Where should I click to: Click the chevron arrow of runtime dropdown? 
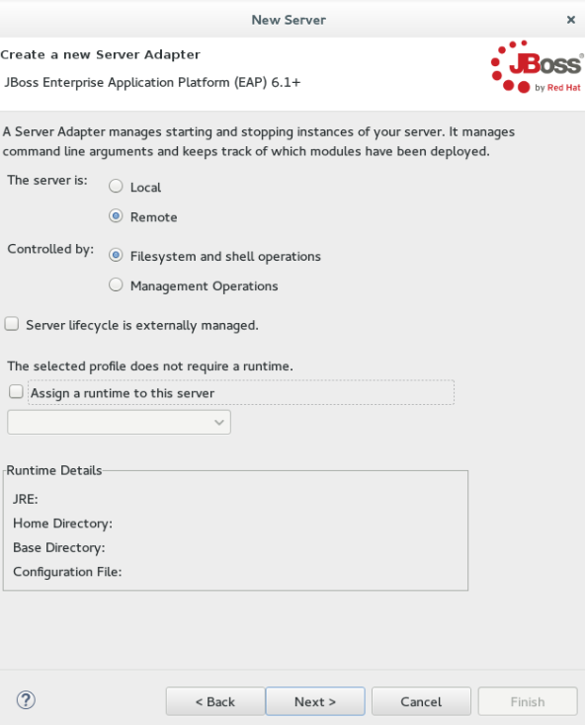click(x=219, y=423)
